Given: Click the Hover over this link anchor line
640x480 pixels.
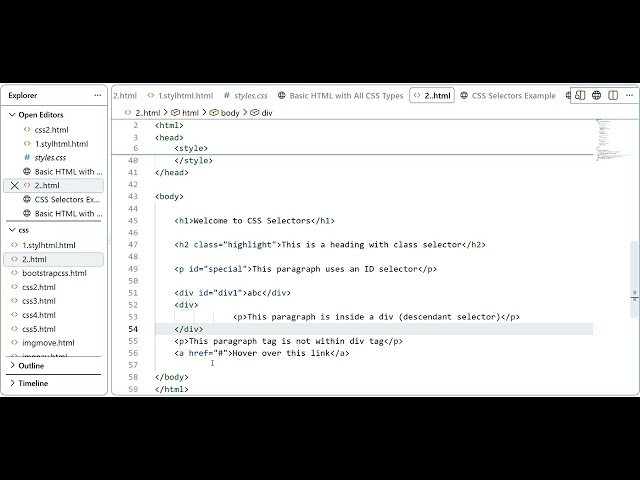Looking at the screenshot, I should (262, 353).
